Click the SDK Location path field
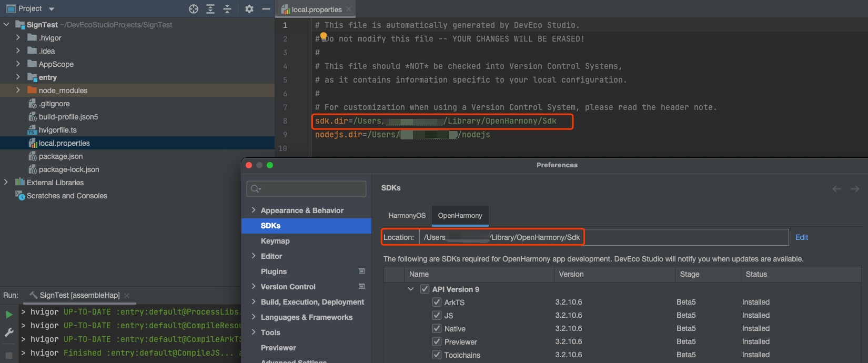This screenshot has height=363, width=868. [x=604, y=237]
